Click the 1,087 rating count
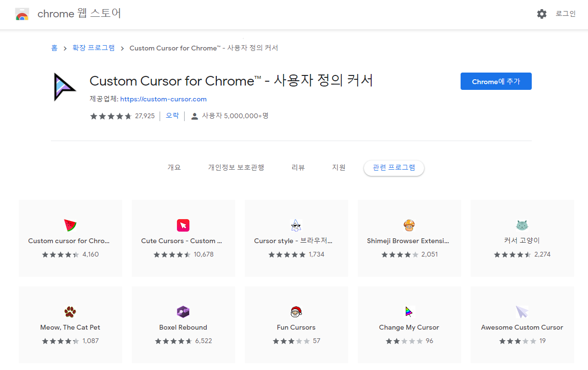Viewport: 588px width, 370px height. [91, 341]
